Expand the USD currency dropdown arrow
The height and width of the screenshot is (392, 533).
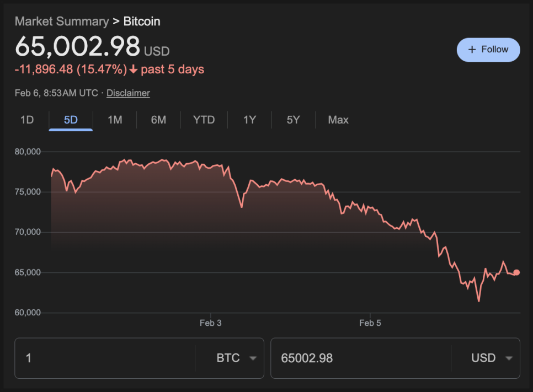pyautogui.click(x=509, y=358)
